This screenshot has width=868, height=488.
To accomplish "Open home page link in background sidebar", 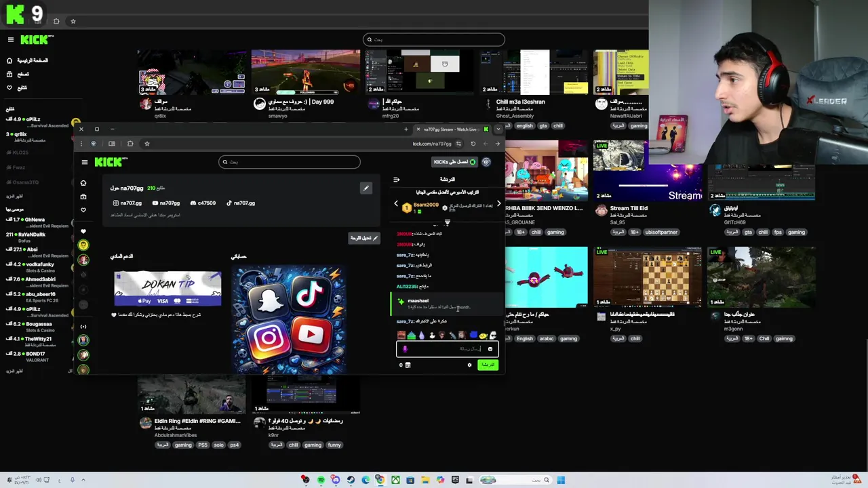I will 27,60.
